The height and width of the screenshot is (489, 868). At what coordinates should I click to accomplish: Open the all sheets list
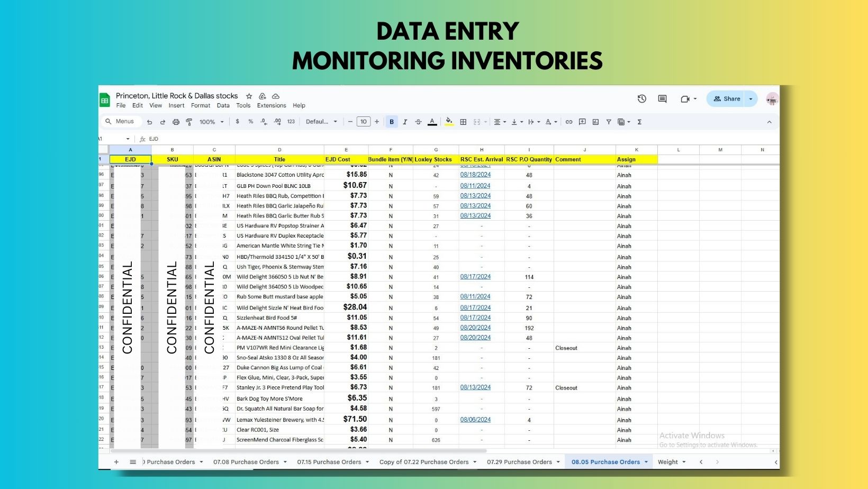[133, 462]
